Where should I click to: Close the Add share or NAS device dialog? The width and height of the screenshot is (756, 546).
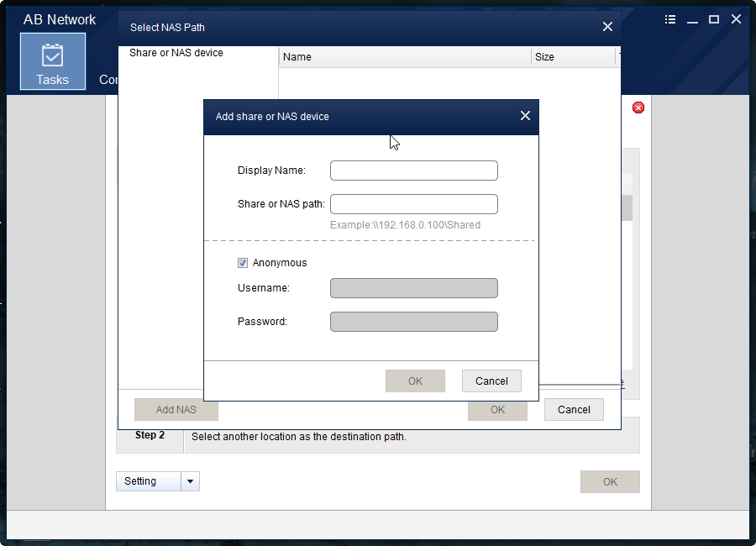click(x=525, y=116)
